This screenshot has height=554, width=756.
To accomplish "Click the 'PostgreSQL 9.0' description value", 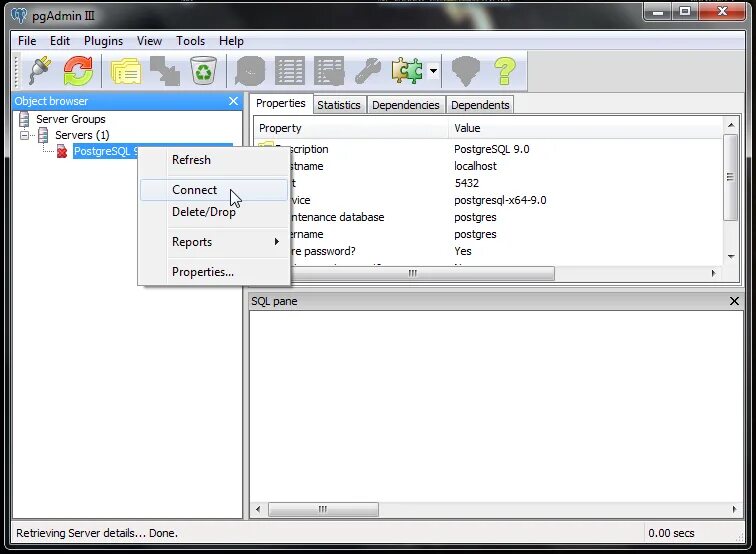I will click(491, 149).
